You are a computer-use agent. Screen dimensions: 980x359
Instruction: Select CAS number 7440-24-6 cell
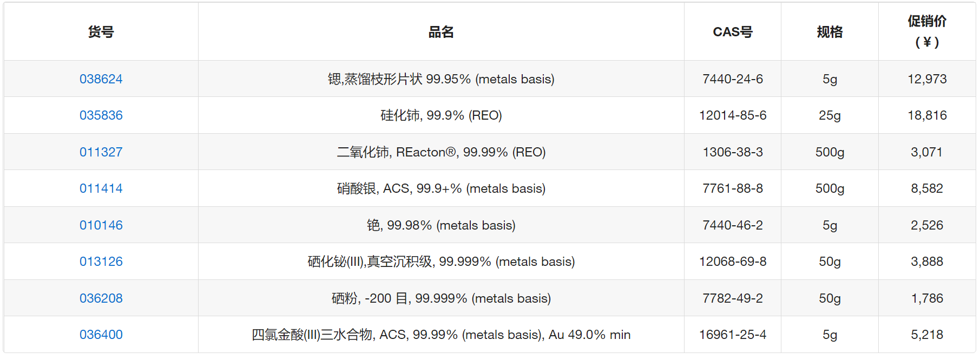(732, 79)
